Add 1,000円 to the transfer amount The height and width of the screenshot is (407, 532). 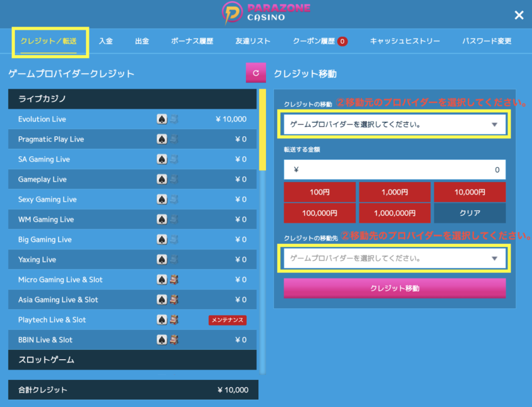(395, 192)
